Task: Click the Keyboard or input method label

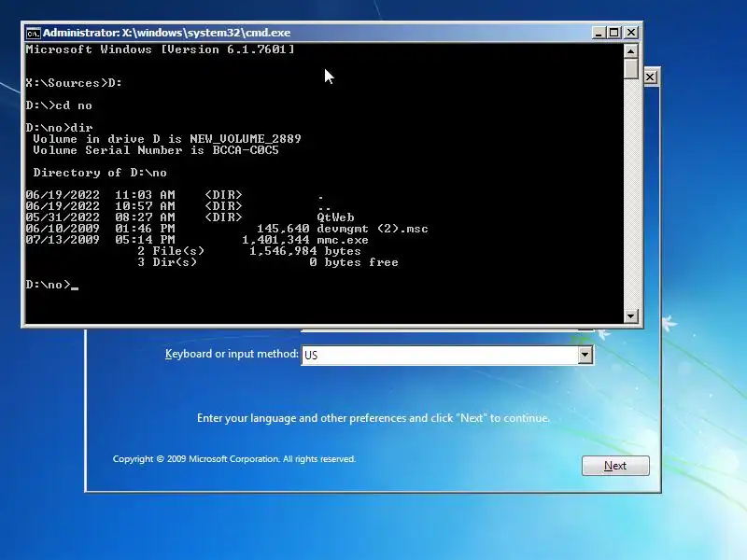Action: click(x=232, y=354)
